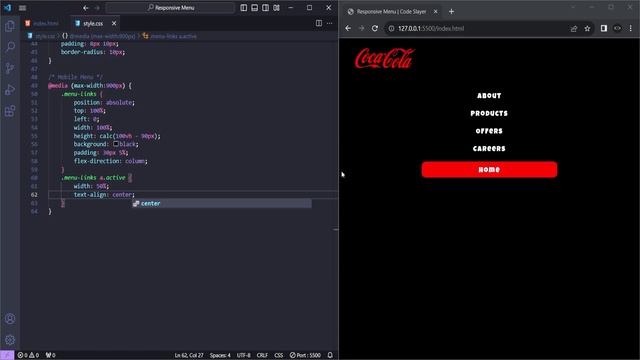Viewport: 640px width, 360px height.
Task: Change indentation via Spaces: 4
Action: click(x=220, y=355)
